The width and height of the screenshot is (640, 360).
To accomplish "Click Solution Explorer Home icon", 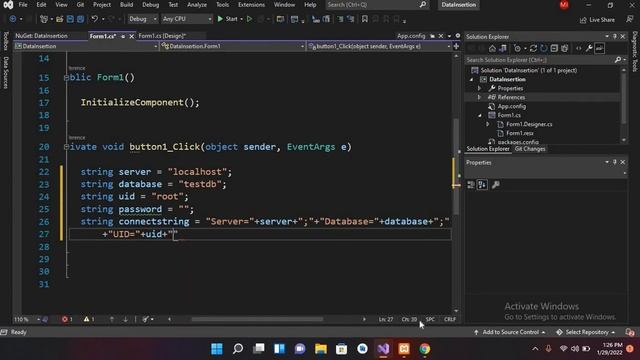I will 492,49.
